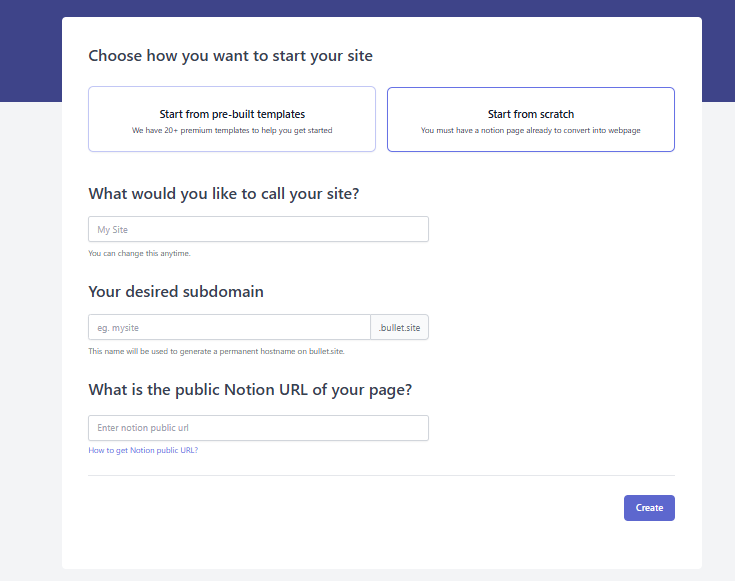Click "You must have a notion page" description
The width and height of the screenshot is (735, 581).
[530, 131]
